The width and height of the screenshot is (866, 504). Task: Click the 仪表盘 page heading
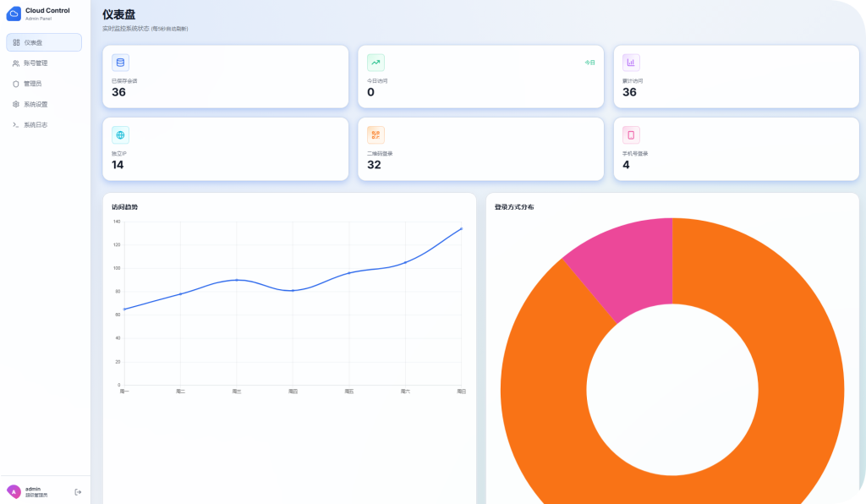coord(118,15)
